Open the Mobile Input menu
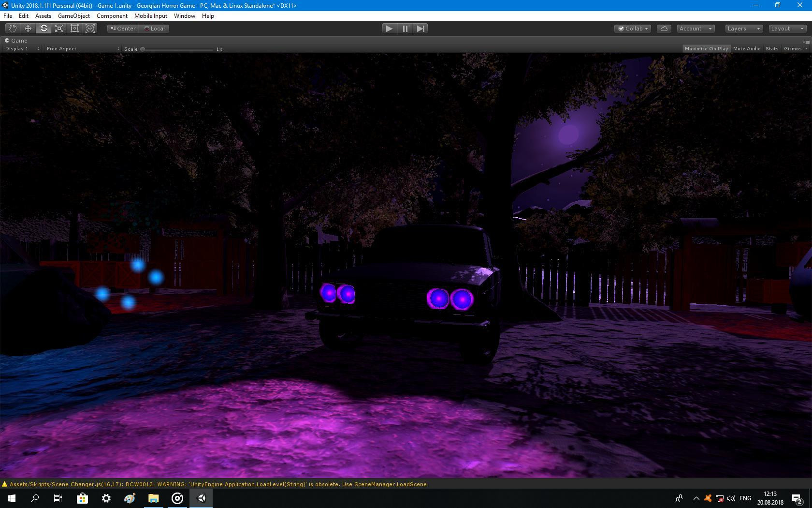Viewport: 812px width, 508px height. (x=151, y=16)
